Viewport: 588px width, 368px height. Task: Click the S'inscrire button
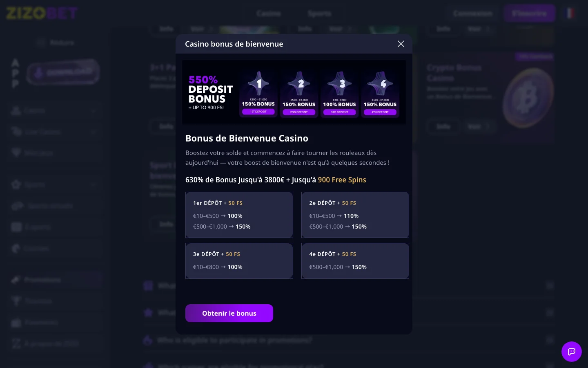(x=529, y=13)
